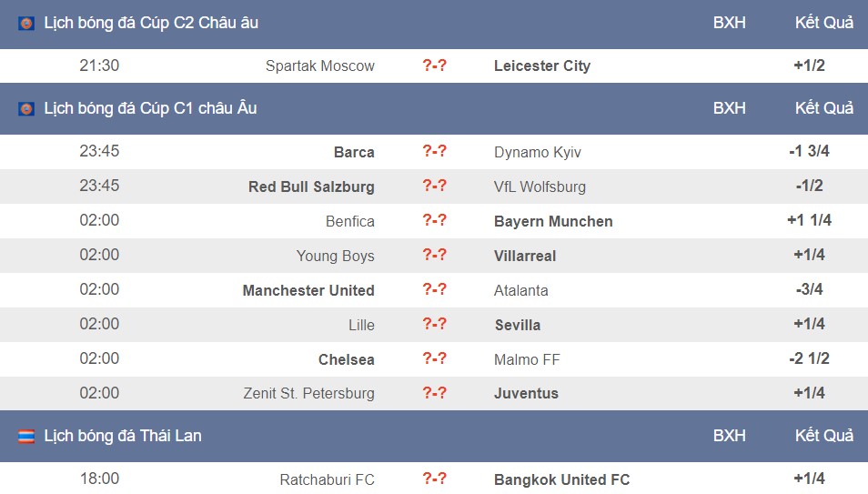Open BXH for Cúp C2 Châu âu

pos(729,23)
